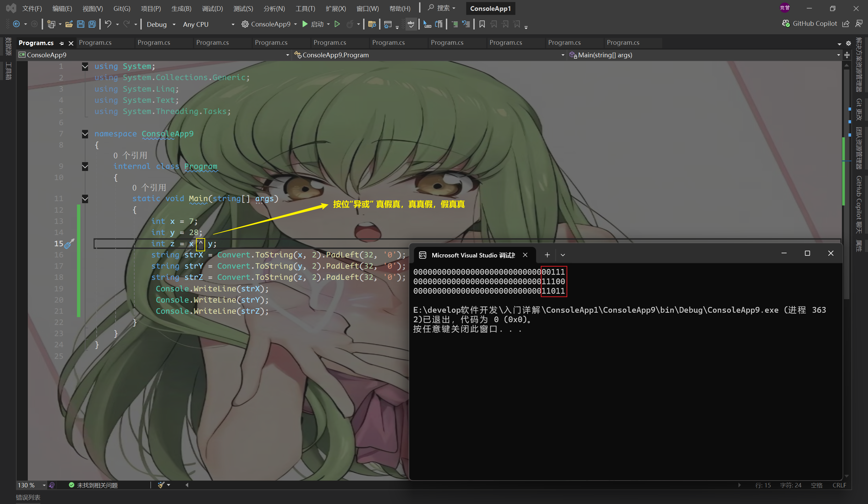Click the navigate backward arrow icon

pyautogui.click(x=16, y=24)
